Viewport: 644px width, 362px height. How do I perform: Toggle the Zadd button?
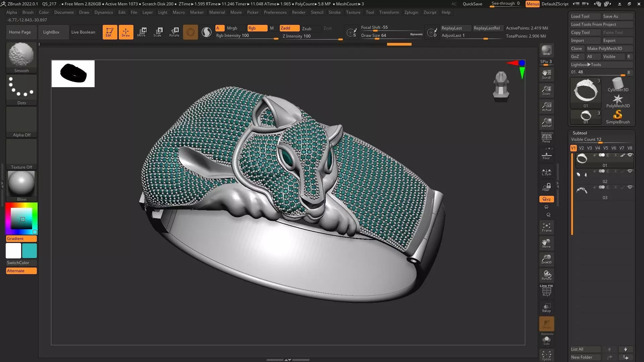click(289, 28)
